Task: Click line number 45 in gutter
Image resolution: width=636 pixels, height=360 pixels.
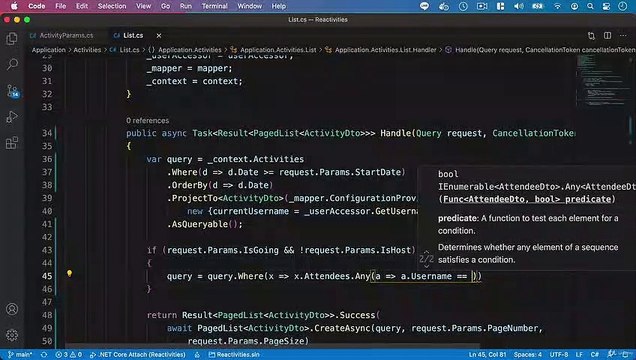Action: [47, 276]
